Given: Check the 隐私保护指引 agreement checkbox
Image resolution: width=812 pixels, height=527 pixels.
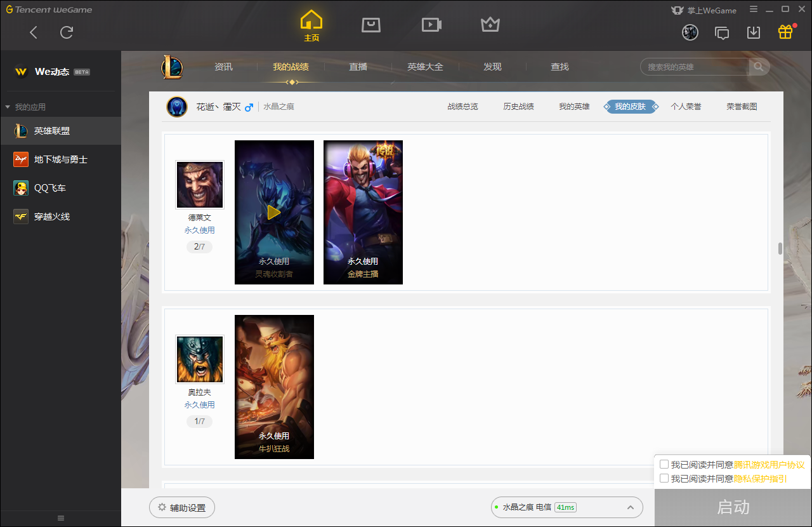Looking at the screenshot, I should (664, 478).
